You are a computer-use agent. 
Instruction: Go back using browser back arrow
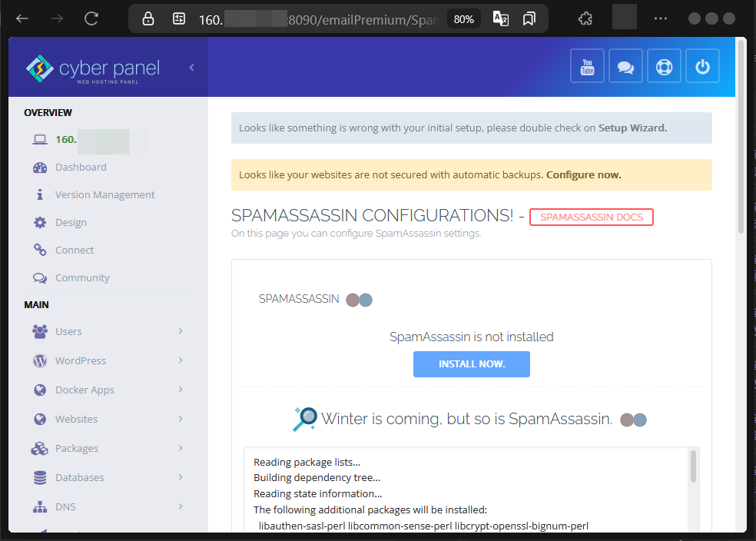pyautogui.click(x=22, y=18)
